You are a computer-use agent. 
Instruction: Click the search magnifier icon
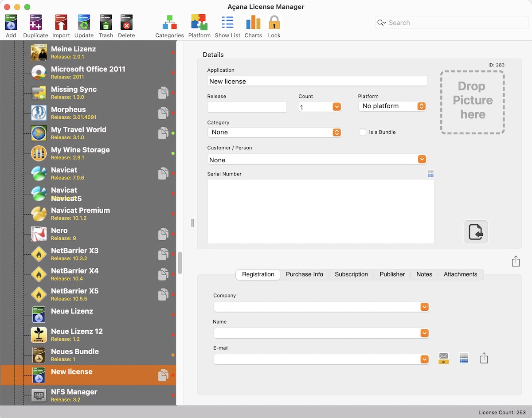pyautogui.click(x=381, y=23)
